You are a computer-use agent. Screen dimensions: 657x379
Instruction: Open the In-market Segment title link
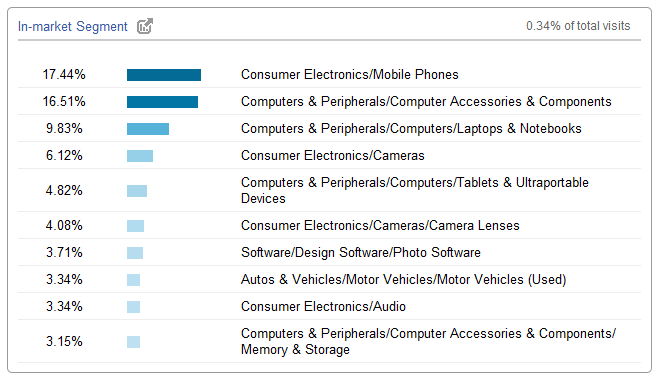pyautogui.click(x=72, y=26)
